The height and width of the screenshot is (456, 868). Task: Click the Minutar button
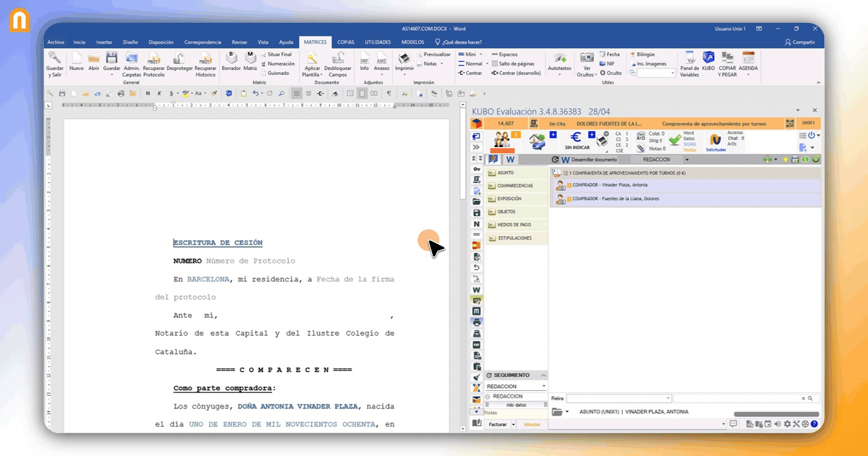click(x=532, y=424)
